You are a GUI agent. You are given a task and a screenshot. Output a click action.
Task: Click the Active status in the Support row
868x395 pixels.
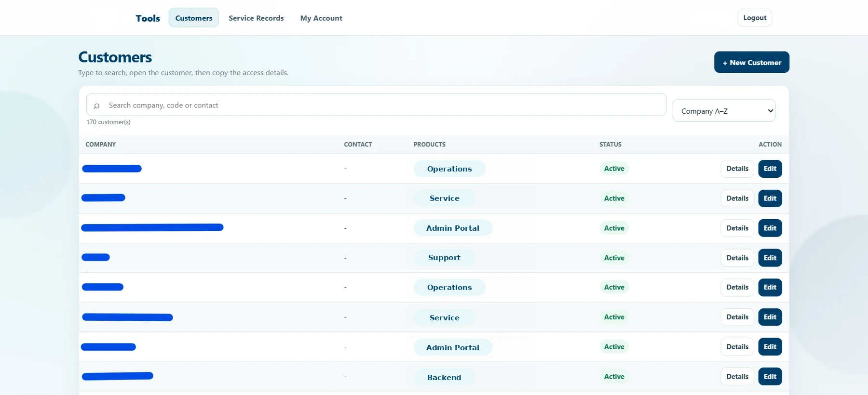(614, 258)
